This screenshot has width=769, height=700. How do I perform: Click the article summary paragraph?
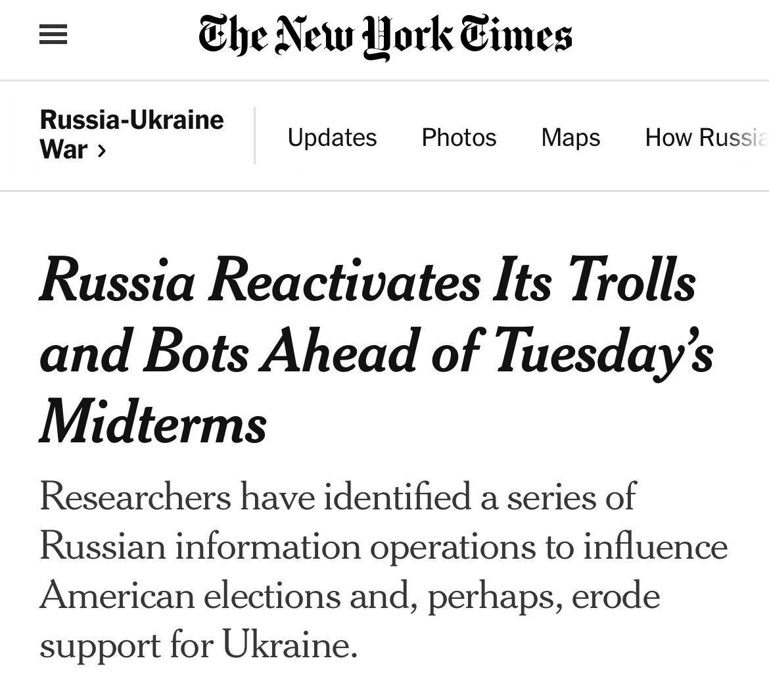tap(383, 572)
